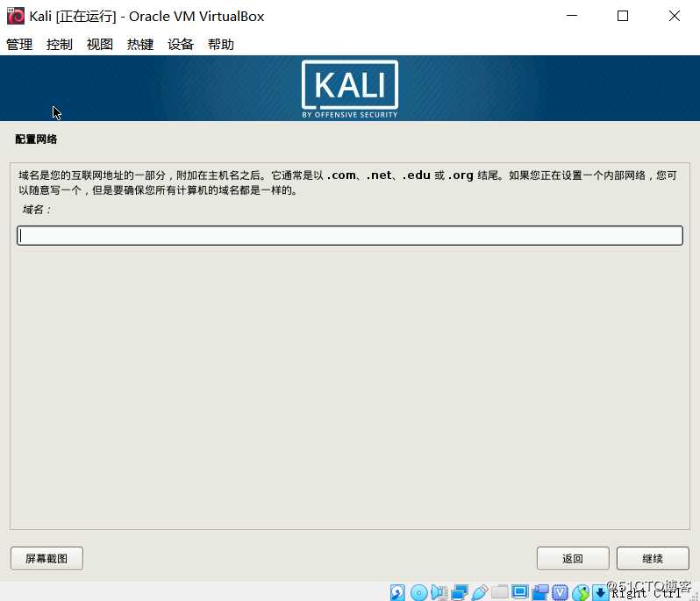Viewport: 700px width, 601px height.
Task: Click the VirtualBox icon in the title bar
Action: click(16, 16)
